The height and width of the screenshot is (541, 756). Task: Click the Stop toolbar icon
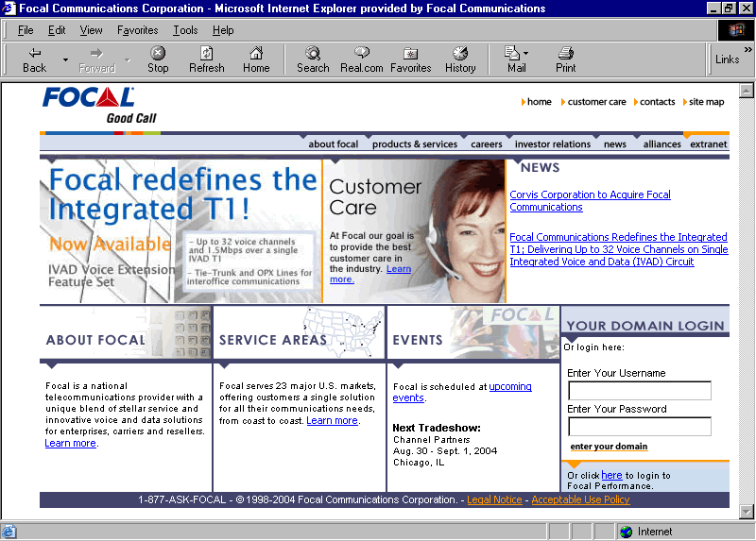coord(158,59)
